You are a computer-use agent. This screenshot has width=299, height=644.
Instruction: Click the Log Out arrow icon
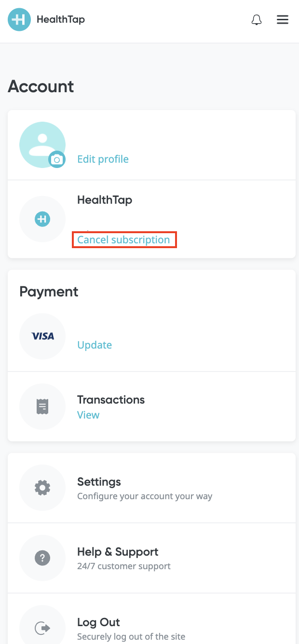point(42,628)
